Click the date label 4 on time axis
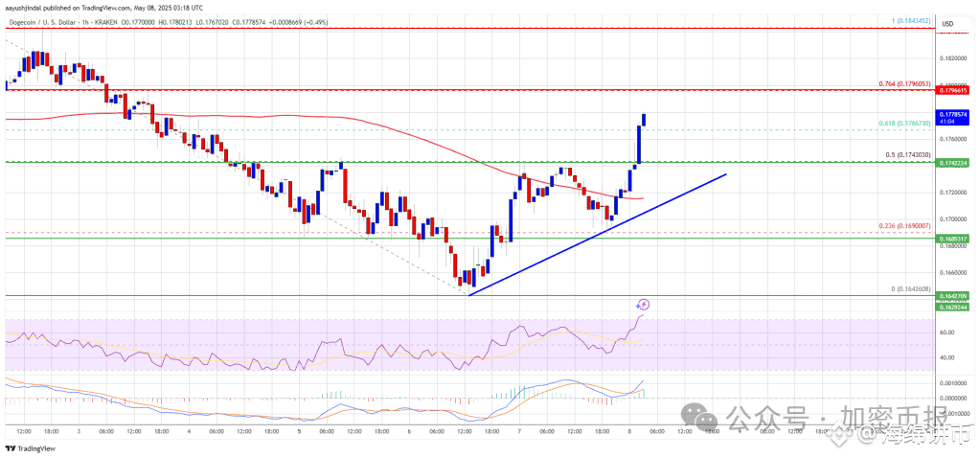980x458 pixels. (x=188, y=432)
